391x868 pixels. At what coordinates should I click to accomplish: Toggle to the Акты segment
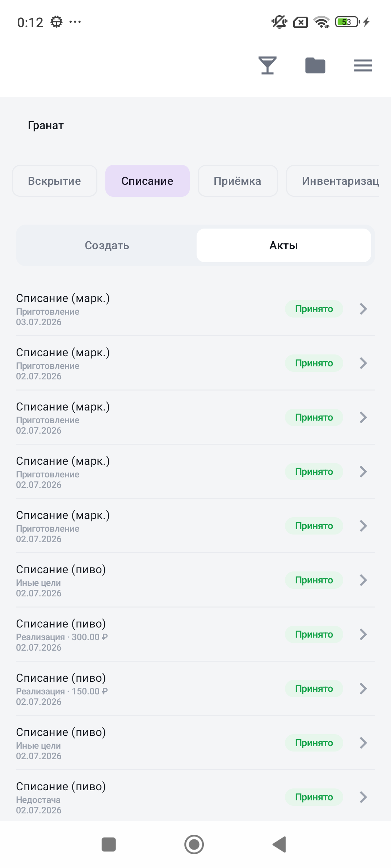pyautogui.click(x=284, y=245)
